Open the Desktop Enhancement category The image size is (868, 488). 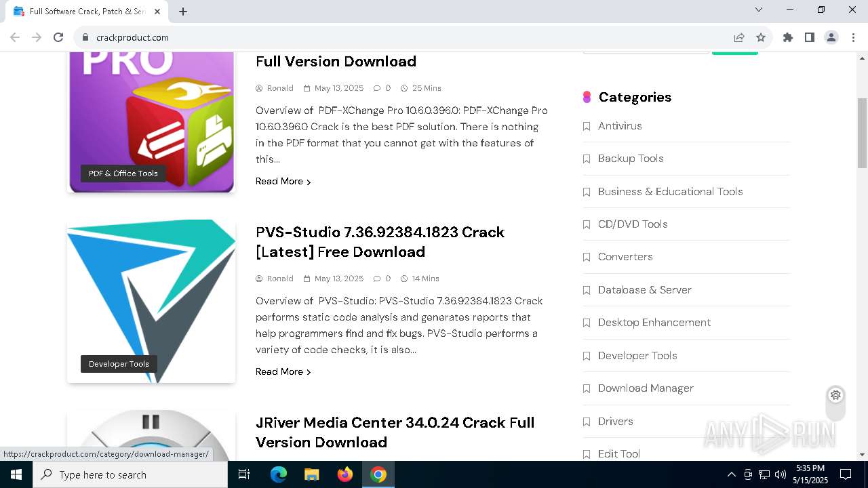(x=654, y=323)
